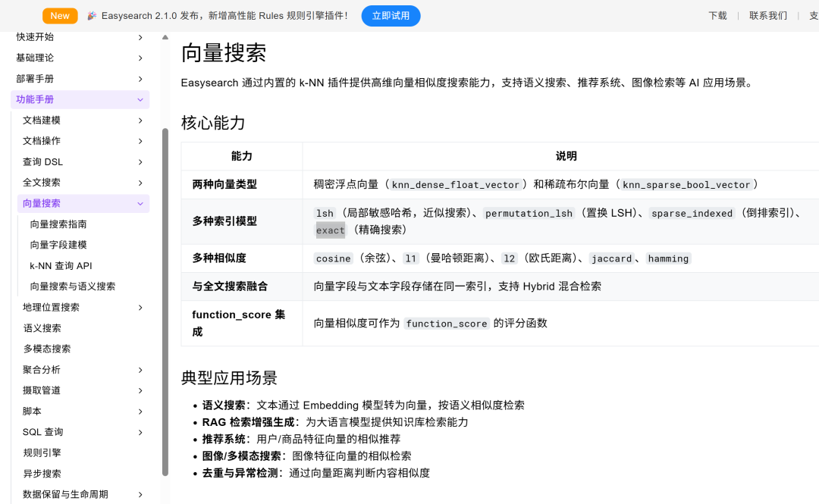The width and height of the screenshot is (819, 504).
Task: Expand the 聚合分析 chevron
Action: coord(140,370)
